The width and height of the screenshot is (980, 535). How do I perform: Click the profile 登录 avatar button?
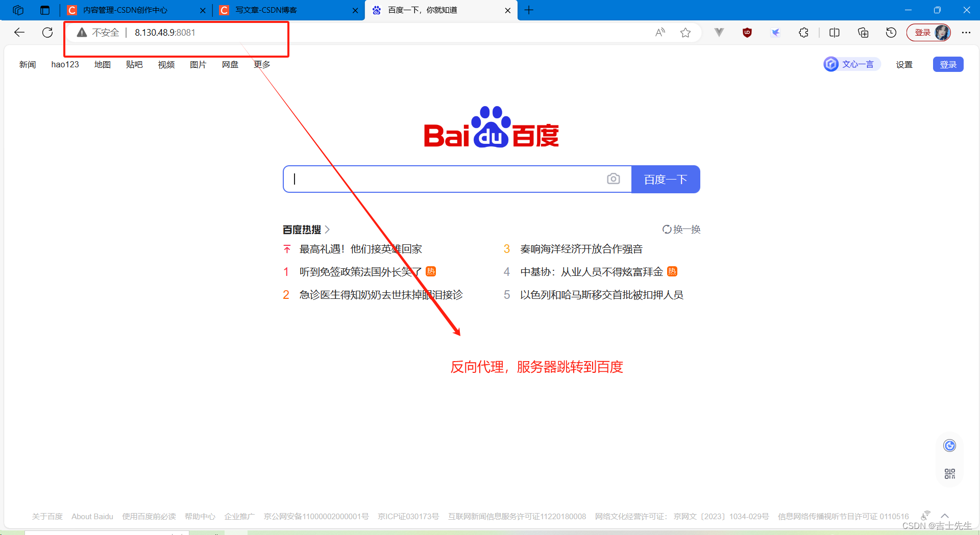pyautogui.click(x=929, y=33)
